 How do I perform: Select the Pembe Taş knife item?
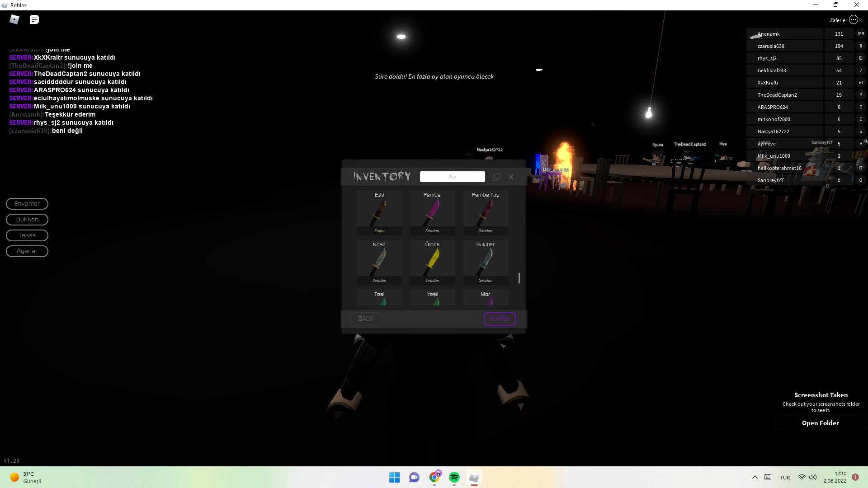(x=486, y=212)
